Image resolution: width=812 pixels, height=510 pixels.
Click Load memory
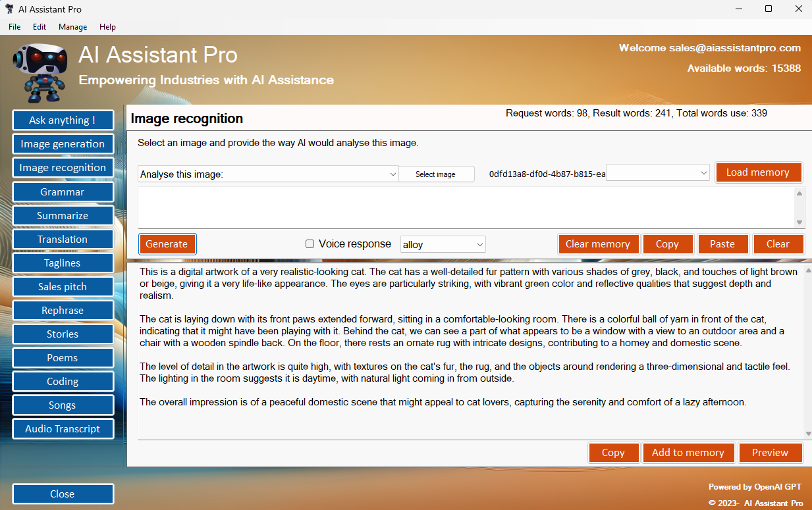point(758,172)
